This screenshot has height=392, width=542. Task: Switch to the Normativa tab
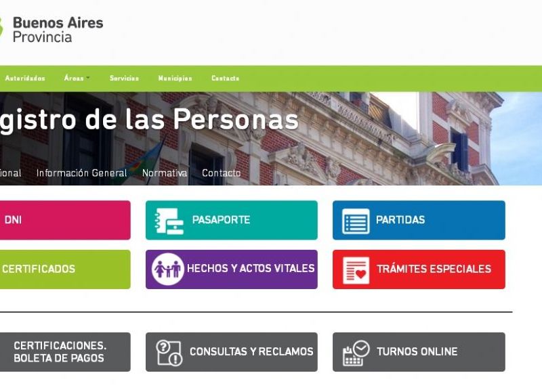coord(165,173)
